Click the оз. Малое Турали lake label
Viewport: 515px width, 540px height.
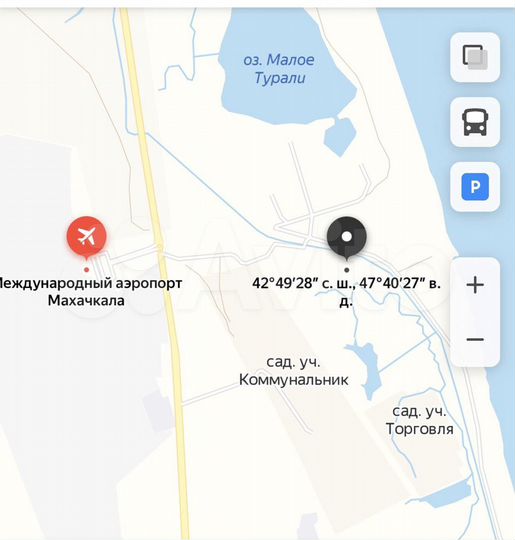pyautogui.click(x=279, y=69)
